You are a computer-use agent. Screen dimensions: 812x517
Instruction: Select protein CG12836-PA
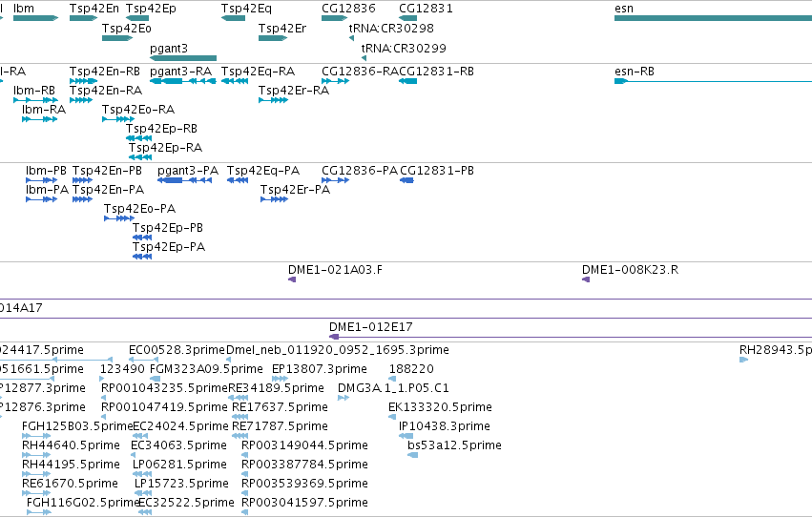[x=336, y=180]
